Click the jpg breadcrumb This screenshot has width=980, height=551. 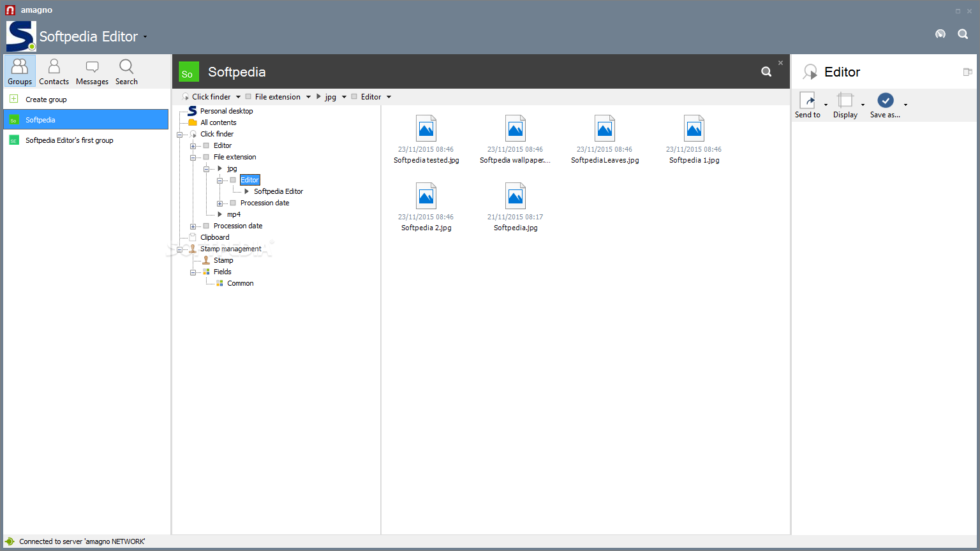(x=330, y=97)
